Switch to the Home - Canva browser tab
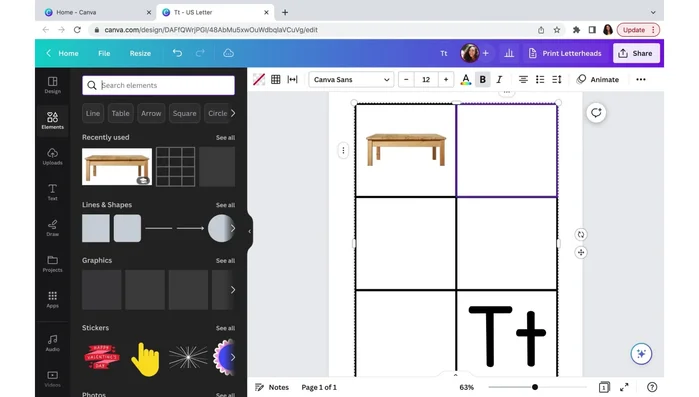The image size is (699, 397). [x=97, y=12]
